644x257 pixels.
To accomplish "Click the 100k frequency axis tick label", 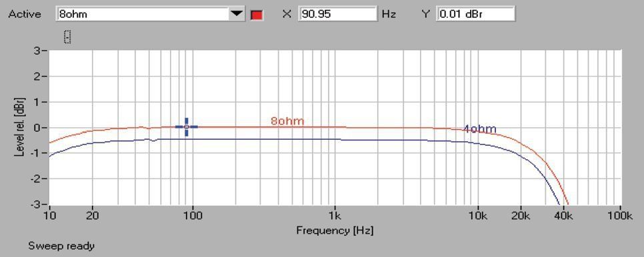I will click(621, 215).
